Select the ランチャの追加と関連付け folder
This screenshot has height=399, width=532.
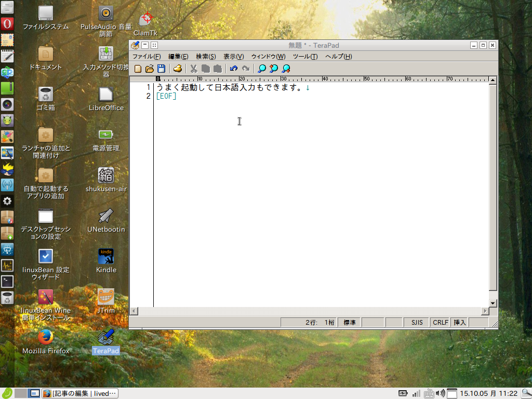(46, 143)
